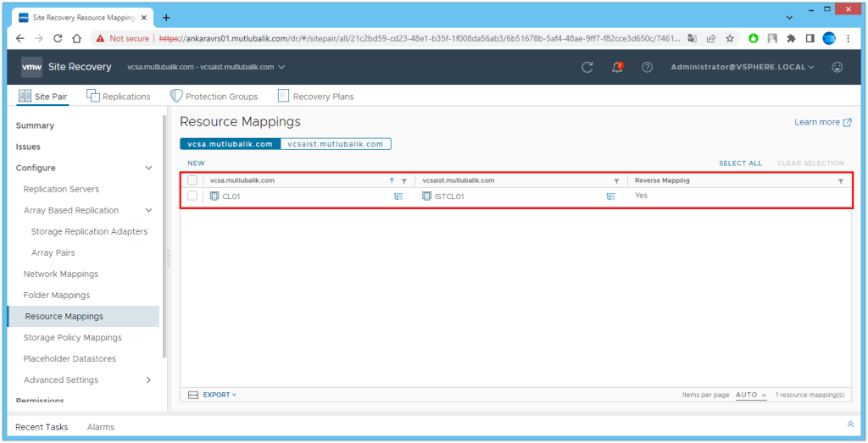The image size is (868, 443).
Task: Click the browser tab search chevron
Action: (789, 18)
